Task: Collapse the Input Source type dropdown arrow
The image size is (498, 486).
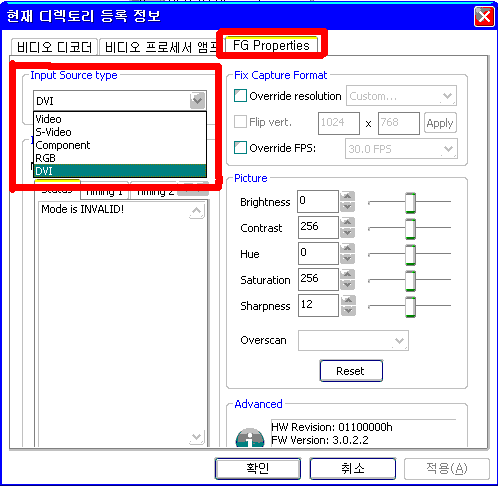Action: point(197,100)
